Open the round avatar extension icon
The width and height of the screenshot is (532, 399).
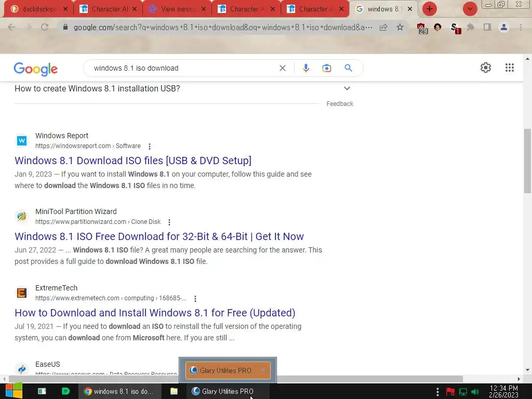click(437, 27)
